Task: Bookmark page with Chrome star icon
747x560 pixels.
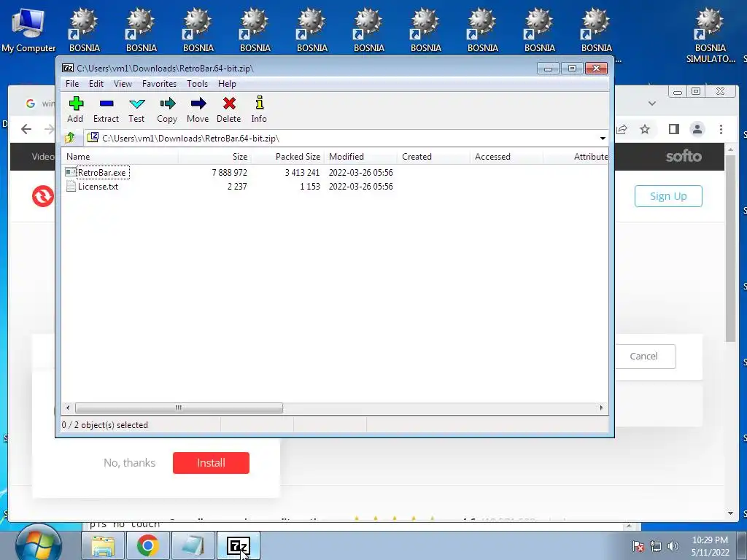Action: tap(645, 129)
